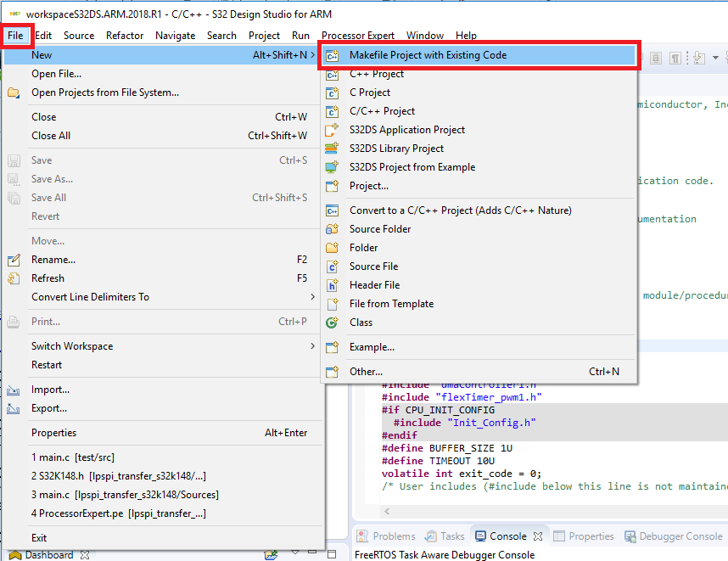This screenshot has width=728, height=561.
Task: Open the Refactor menu
Action: pos(125,36)
